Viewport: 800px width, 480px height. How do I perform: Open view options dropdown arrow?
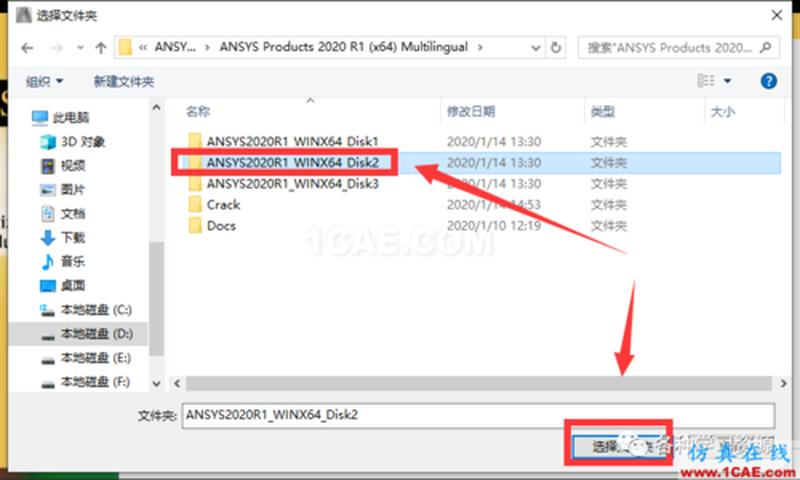727,81
